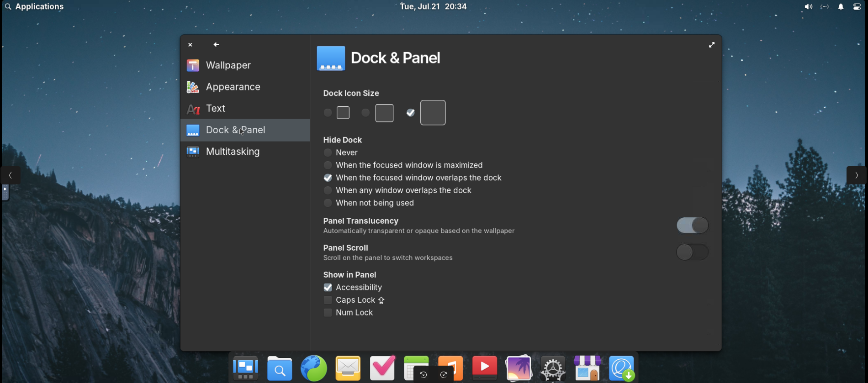Open the notifications bell indicator

[841, 7]
